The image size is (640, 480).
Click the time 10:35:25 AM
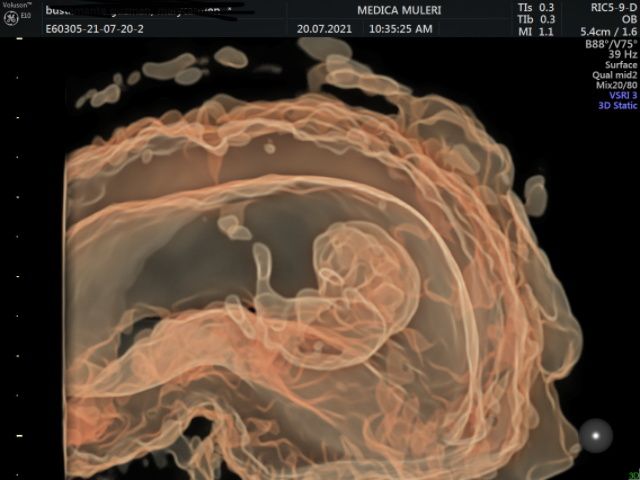click(400, 29)
